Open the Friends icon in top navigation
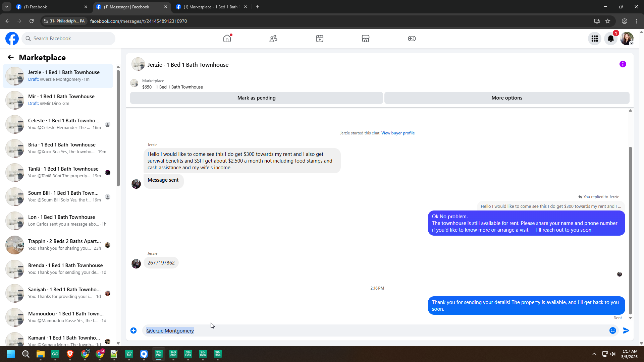The image size is (644, 362). point(273,39)
